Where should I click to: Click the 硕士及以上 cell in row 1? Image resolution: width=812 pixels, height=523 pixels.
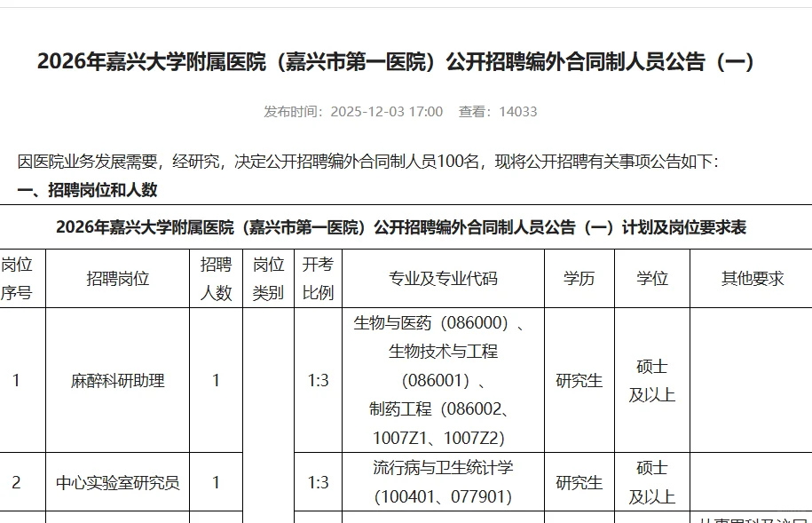click(x=652, y=380)
